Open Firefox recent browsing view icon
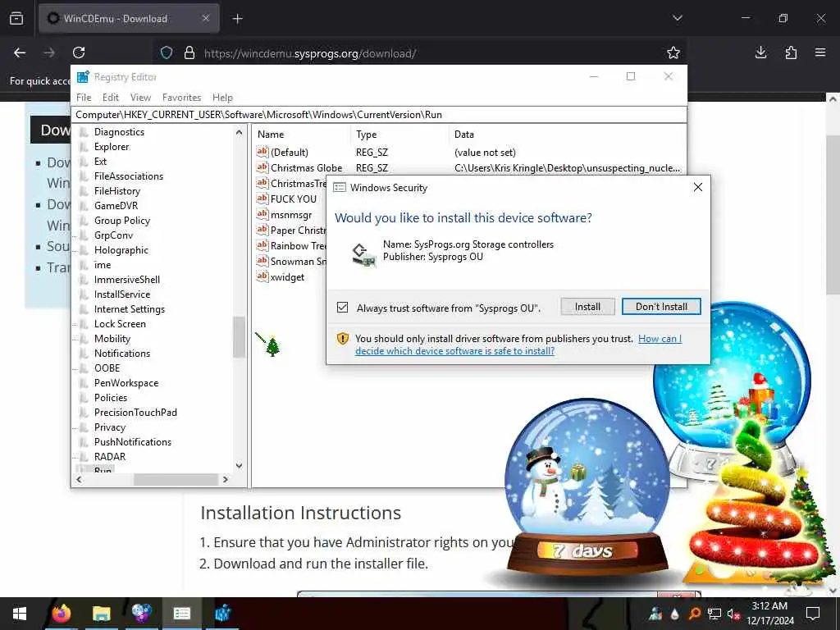Viewport: 840px width, 630px height. [x=16, y=18]
